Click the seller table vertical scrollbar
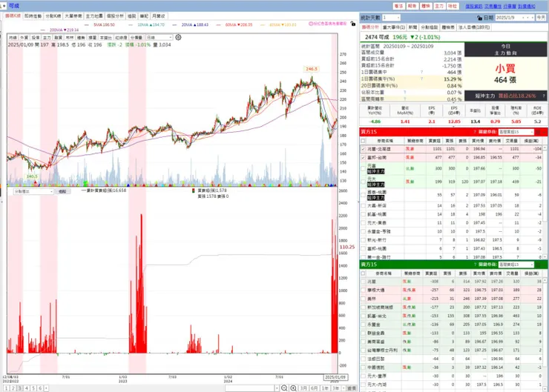The width and height of the screenshot is (549, 392). coord(545,334)
